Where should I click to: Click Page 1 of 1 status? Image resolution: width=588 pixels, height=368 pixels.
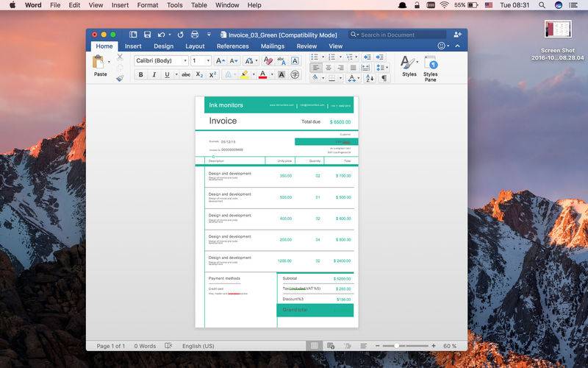tap(111, 346)
